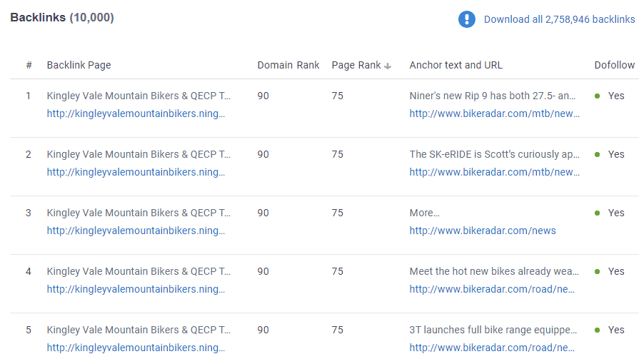Sort table by Page Rank header
Viewport: 639px width, 364px height.
pyautogui.click(x=356, y=65)
